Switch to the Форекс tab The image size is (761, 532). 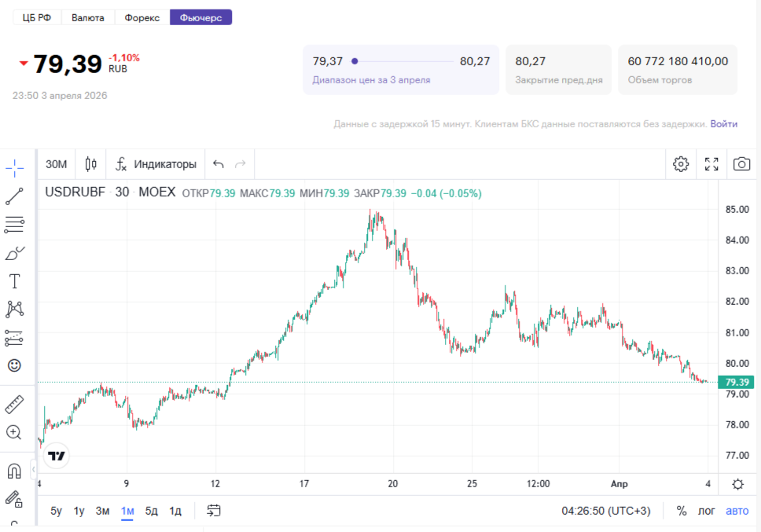(x=142, y=17)
